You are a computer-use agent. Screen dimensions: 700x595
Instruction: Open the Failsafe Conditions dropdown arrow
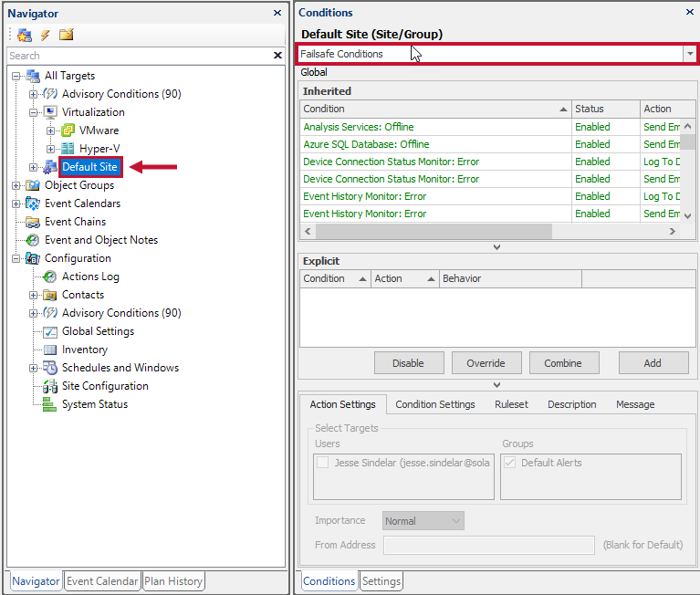point(690,54)
